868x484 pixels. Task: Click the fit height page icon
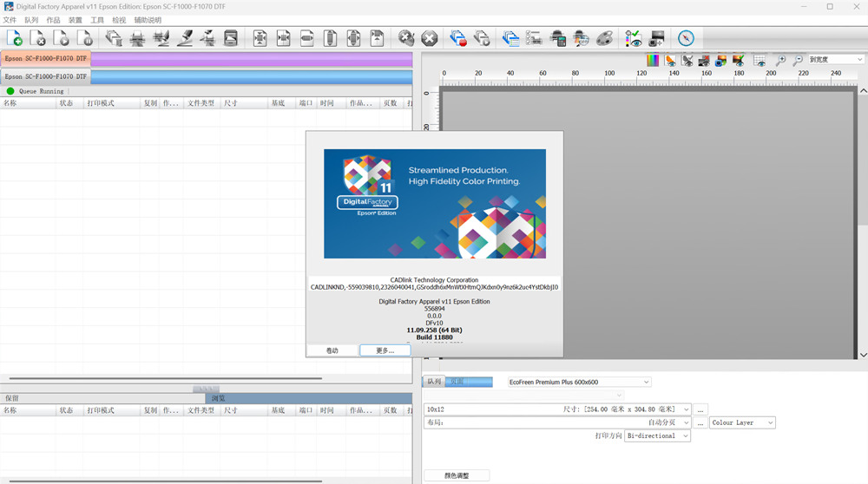pos(331,38)
